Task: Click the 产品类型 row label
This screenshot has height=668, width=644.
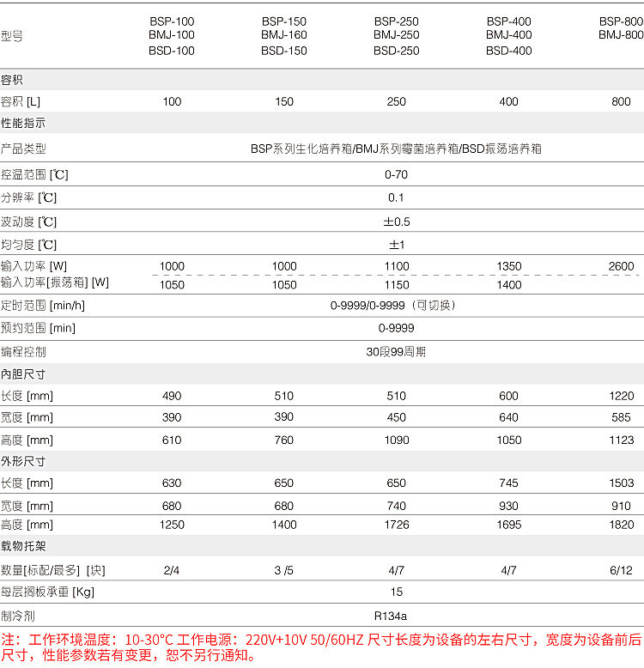Action: click(x=23, y=149)
